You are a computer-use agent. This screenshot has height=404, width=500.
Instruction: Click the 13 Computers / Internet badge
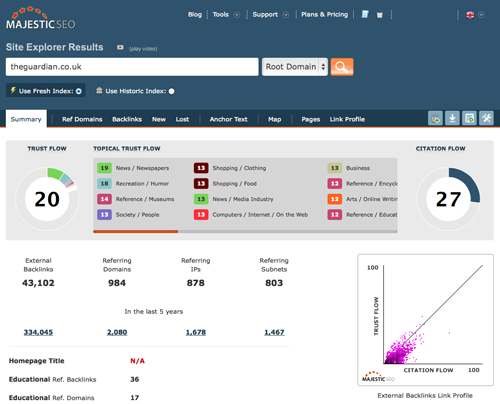tap(201, 215)
